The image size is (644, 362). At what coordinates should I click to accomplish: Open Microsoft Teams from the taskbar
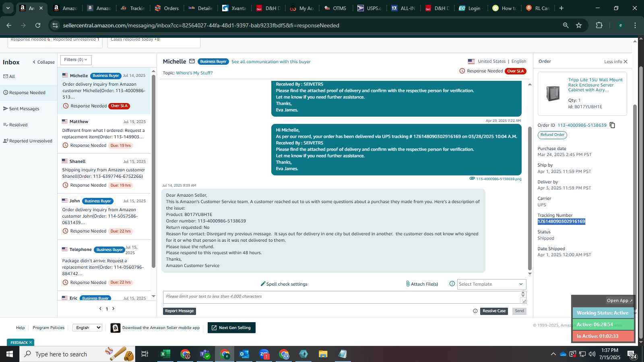[x=205, y=354]
